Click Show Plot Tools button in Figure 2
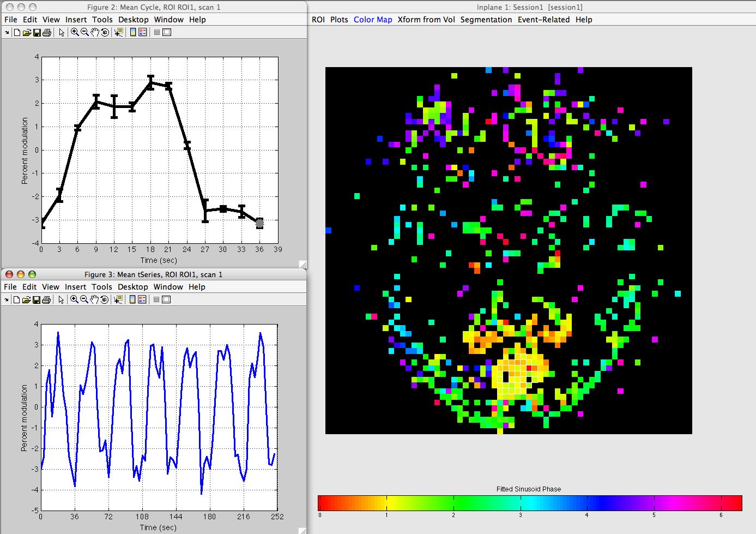 click(x=167, y=32)
